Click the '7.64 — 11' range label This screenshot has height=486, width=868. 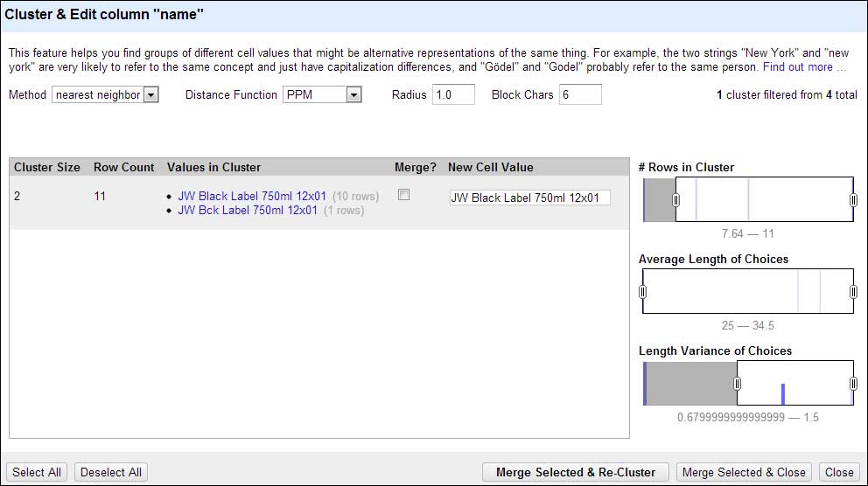[748, 233]
